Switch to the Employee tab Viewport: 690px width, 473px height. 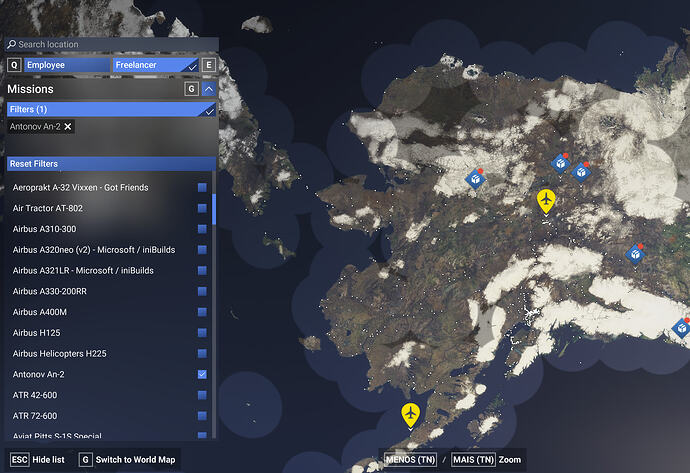pos(67,65)
